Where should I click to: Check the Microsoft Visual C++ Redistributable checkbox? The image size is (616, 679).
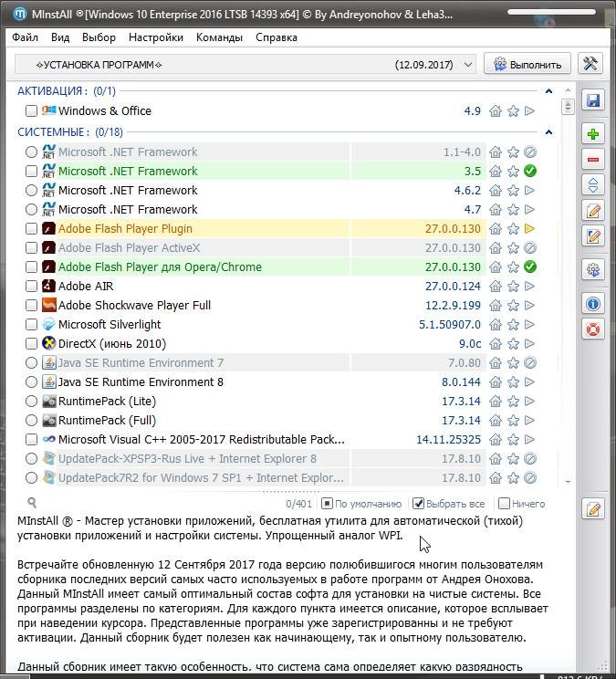coord(31,440)
